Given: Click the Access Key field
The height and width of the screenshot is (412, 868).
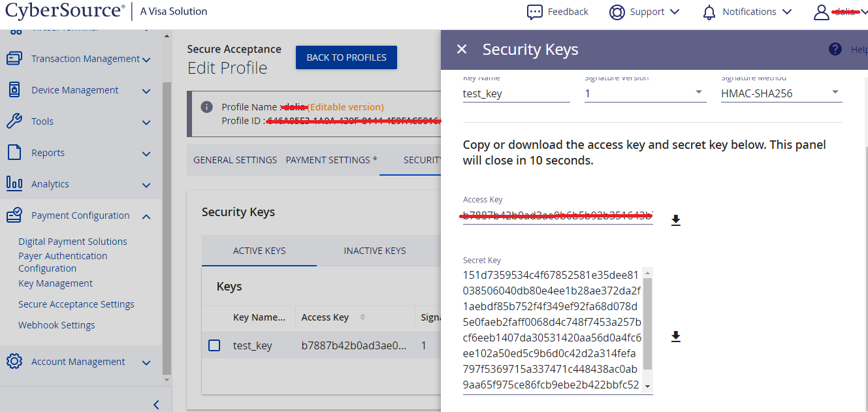Looking at the screenshot, I should [558, 215].
